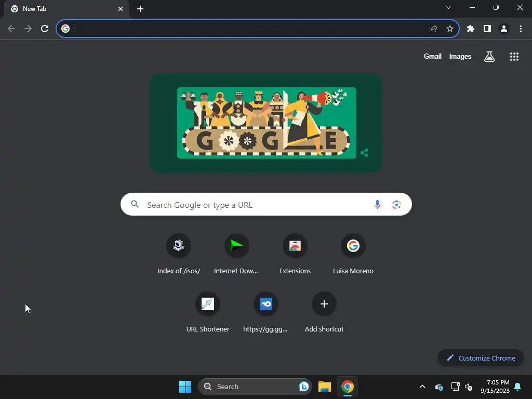This screenshot has height=399, width=532.
Task: Click the muted volume tray icon
Action: click(x=469, y=387)
